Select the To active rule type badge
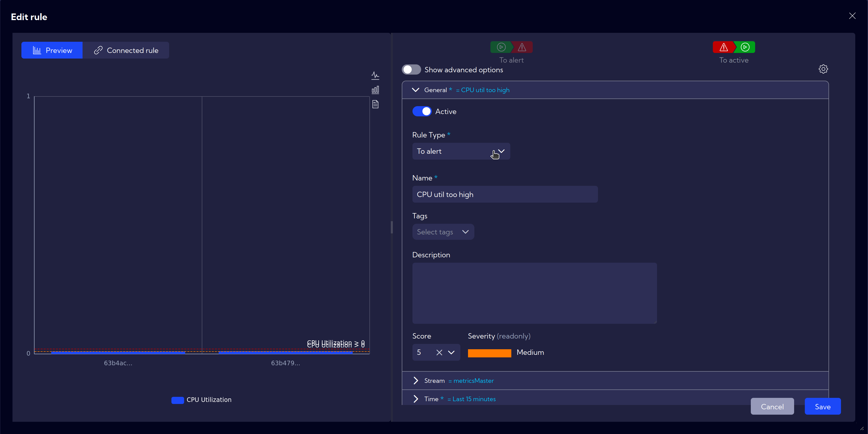 (733, 47)
